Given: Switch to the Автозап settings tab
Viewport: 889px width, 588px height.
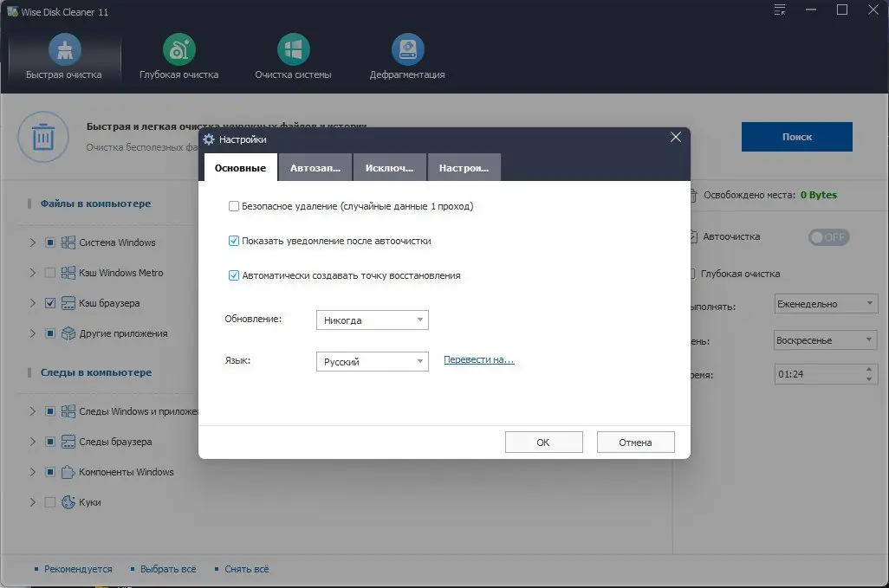Looking at the screenshot, I should [x=315, y=167].
